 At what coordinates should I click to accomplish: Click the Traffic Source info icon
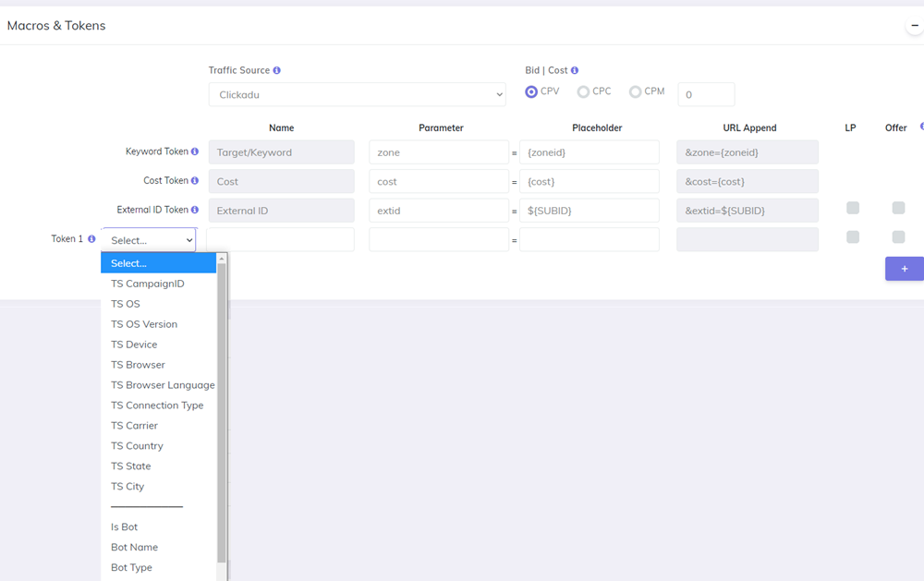(277, 70)
